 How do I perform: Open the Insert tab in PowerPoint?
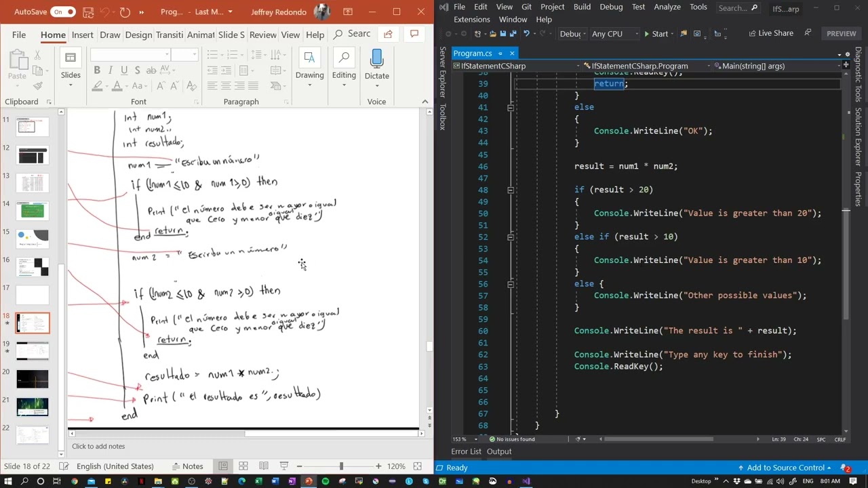pyautogui.click(x=82, y=35)
